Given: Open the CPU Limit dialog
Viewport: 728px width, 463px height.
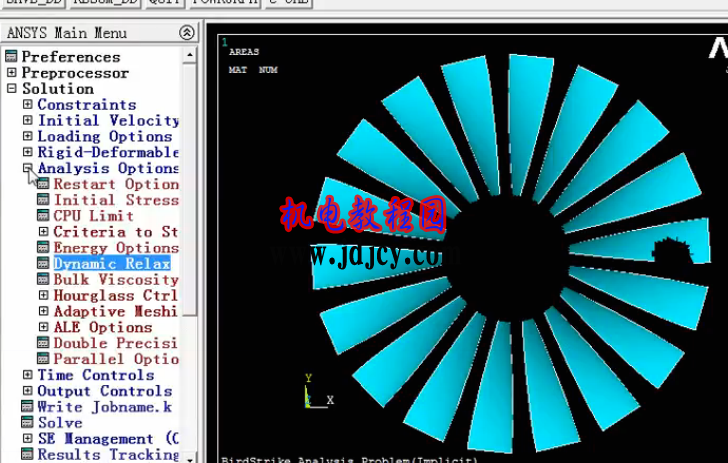Looking at the screenshot, I should tap(93, 216).
